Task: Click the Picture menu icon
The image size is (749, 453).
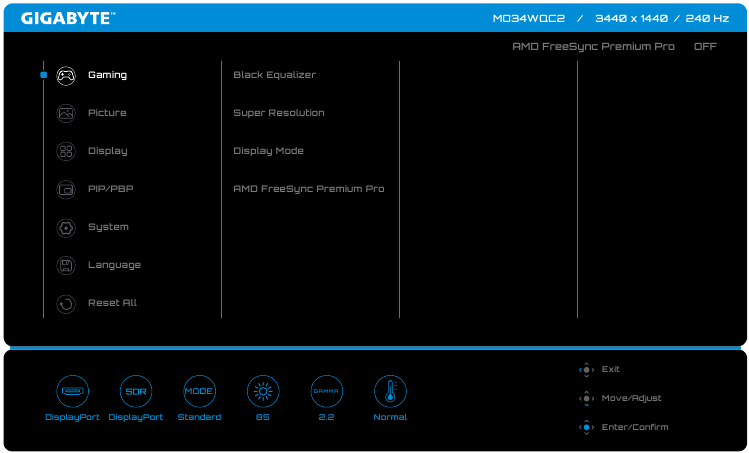Action: pos(66,113)
